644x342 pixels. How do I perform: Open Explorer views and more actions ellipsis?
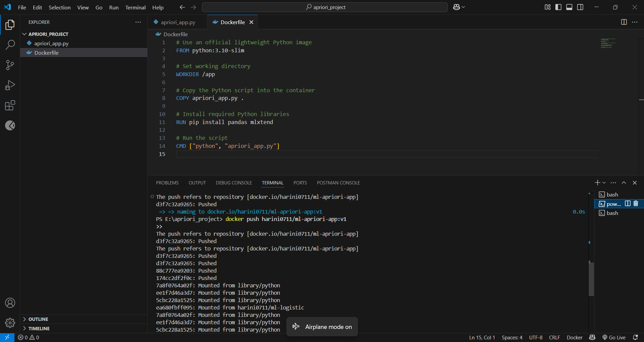[x=138, y=22]
